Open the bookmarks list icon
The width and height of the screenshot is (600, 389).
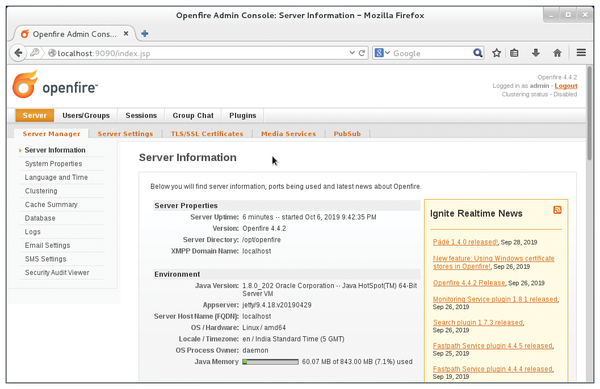(514, 53)
